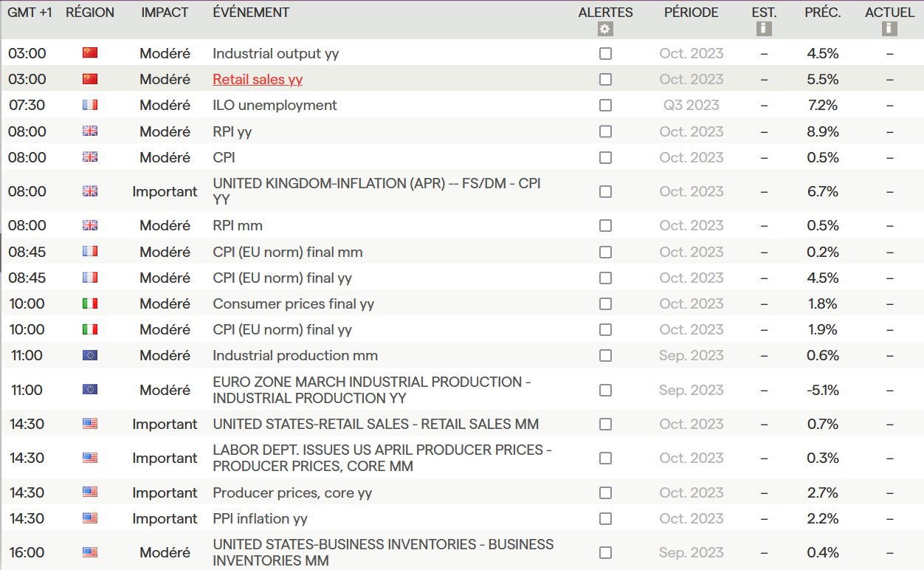Click the IMPACT column header
This screenshot has height=570, width=924.
[165, 13]
